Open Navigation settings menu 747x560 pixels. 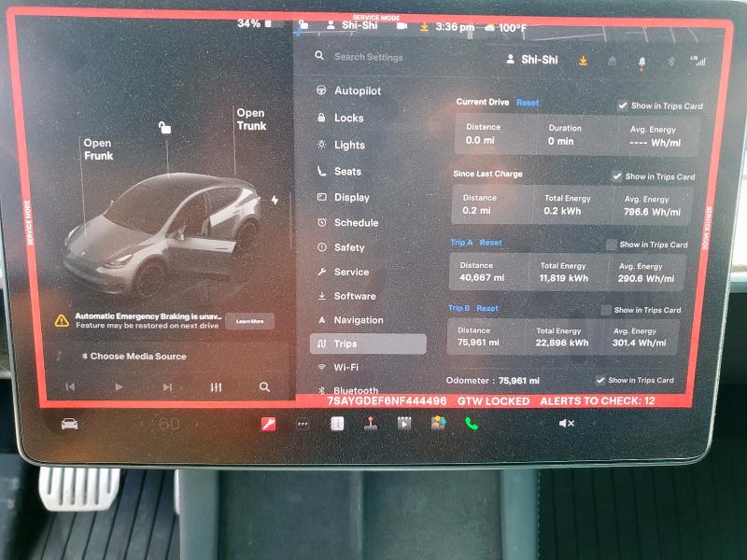(350, 320)
